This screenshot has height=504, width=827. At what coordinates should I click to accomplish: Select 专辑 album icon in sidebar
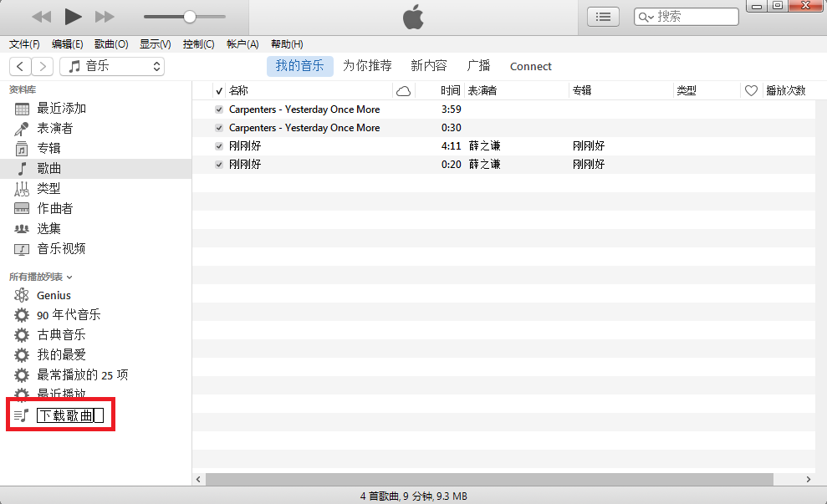point(22,149)
